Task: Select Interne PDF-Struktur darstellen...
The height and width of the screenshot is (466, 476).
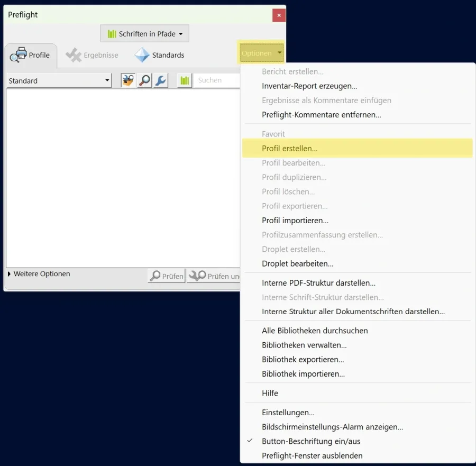Action: point(358,282)
